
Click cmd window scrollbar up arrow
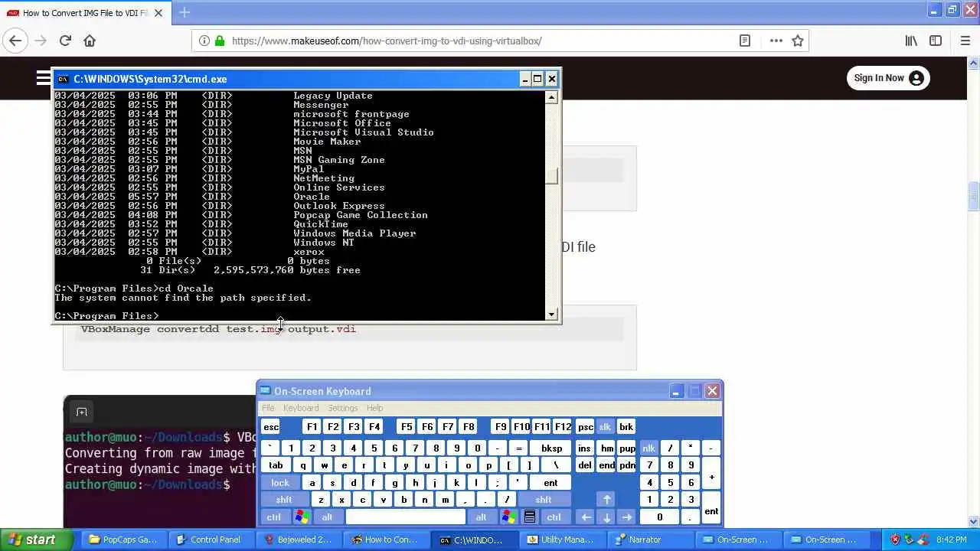point(551,96)
